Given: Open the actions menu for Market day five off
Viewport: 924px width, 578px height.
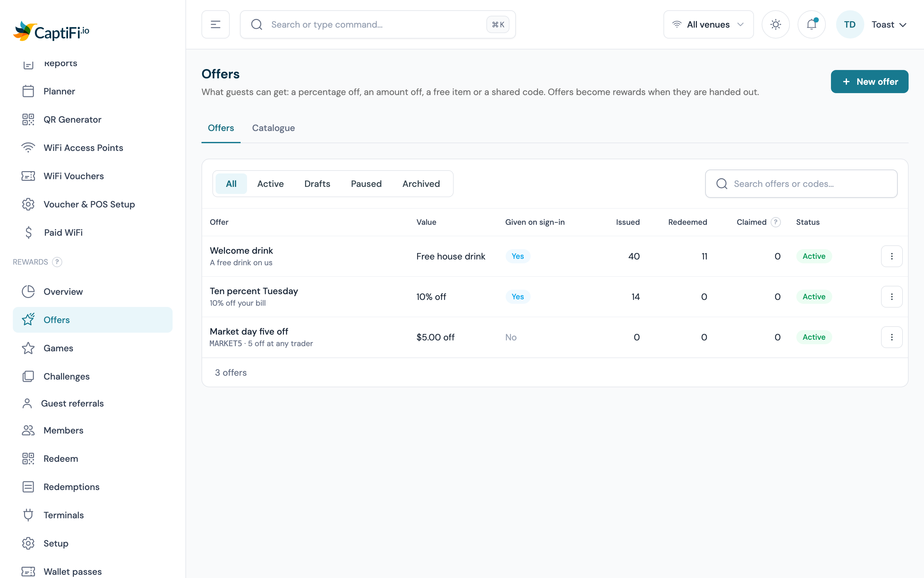Looking at the screenshot, I should coord(892,337).
